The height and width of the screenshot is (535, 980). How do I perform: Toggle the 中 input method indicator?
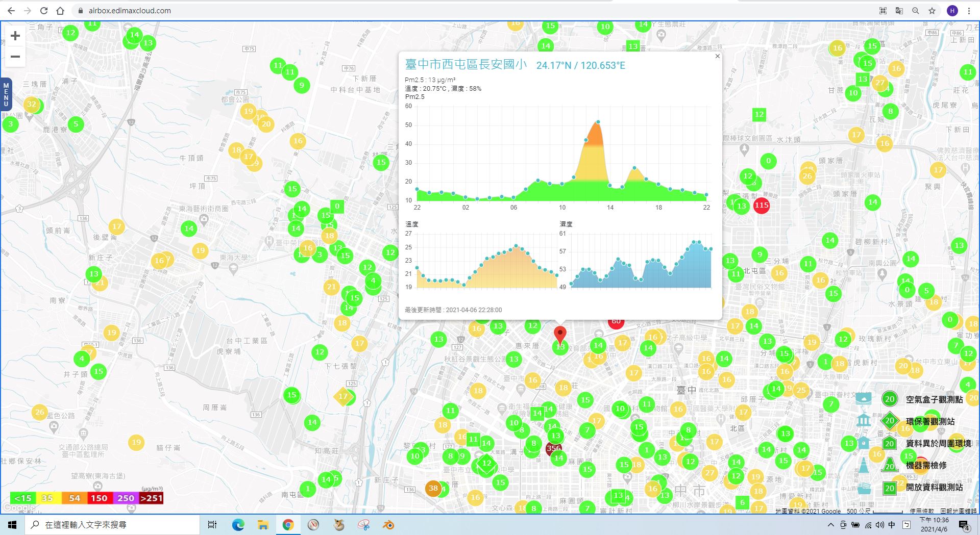coord(892,525)
